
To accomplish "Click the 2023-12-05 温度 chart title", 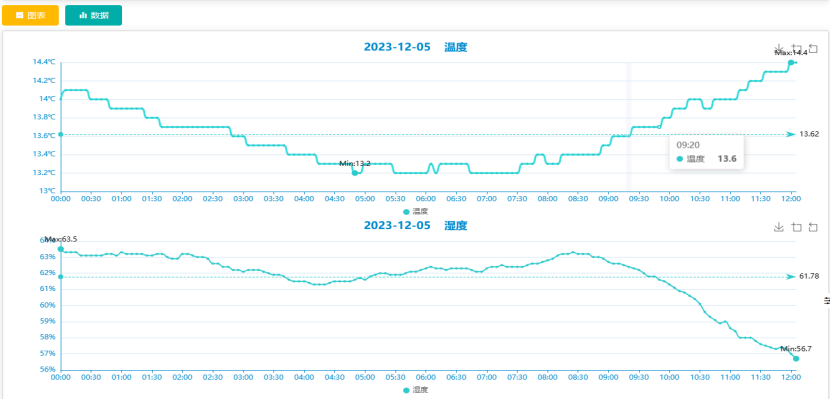I will pos(415,47).
